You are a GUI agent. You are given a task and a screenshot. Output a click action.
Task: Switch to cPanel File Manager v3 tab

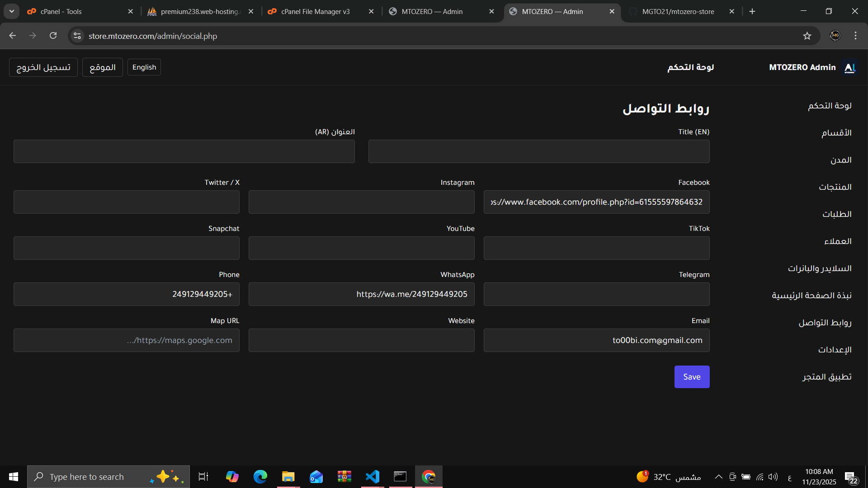[x=315, y=11]
